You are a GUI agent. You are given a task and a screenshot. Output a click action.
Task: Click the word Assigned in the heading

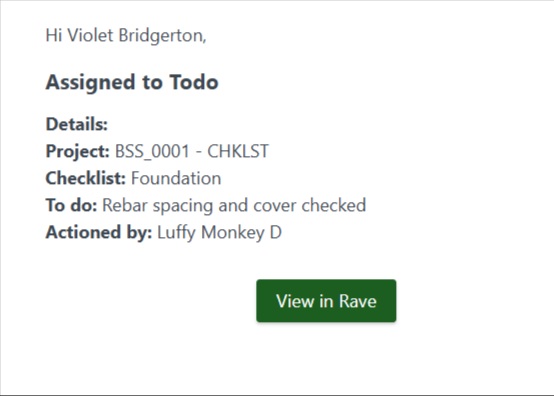tap(90, 83)
